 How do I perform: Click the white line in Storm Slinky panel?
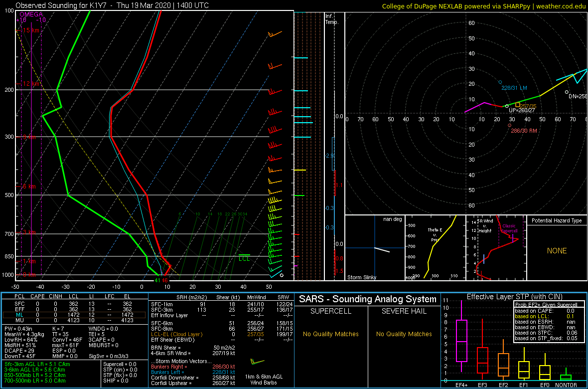(x=382, y=250)
